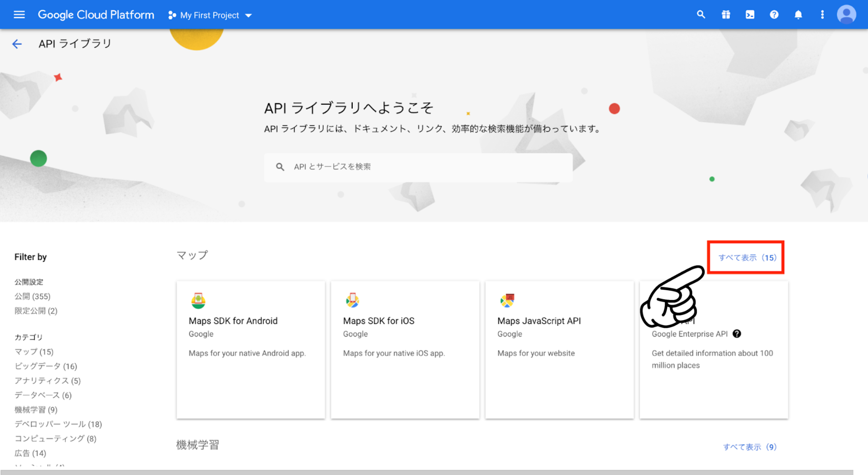Filter by category ビッグデータ (16)
This screenshot has width=868, height=475.
46,366
